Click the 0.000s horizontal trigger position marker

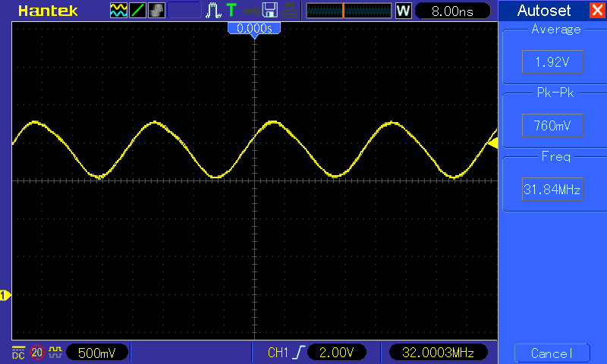[254, 28]
